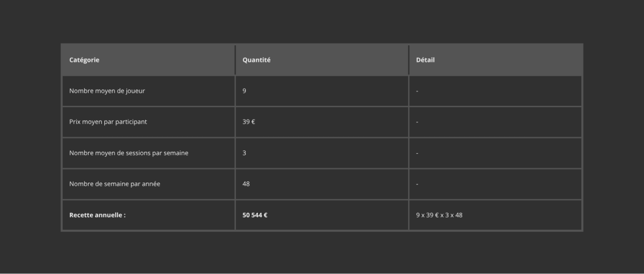Screen dimensions: 644x274
Task: Click the Détail dash in the prix row
Action: (418, 122)
